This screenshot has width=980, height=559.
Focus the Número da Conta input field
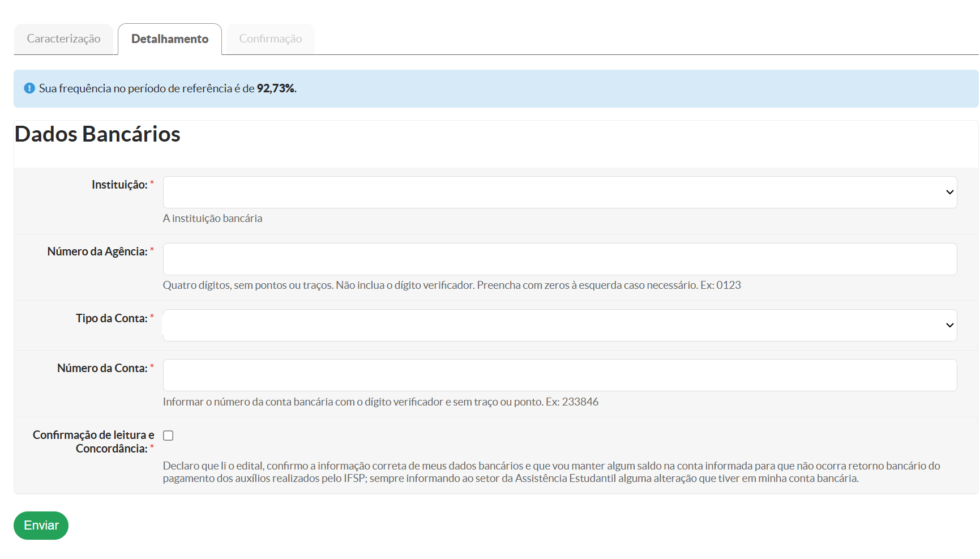point(560,375)
